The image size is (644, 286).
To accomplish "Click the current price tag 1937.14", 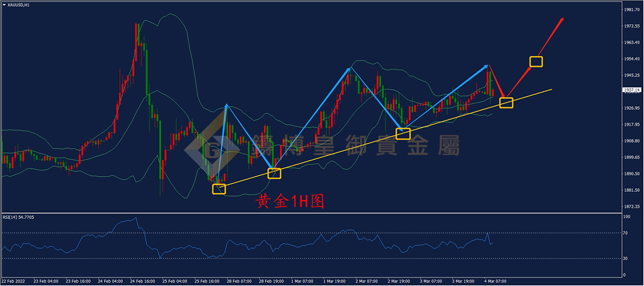I will click(631, 90).
